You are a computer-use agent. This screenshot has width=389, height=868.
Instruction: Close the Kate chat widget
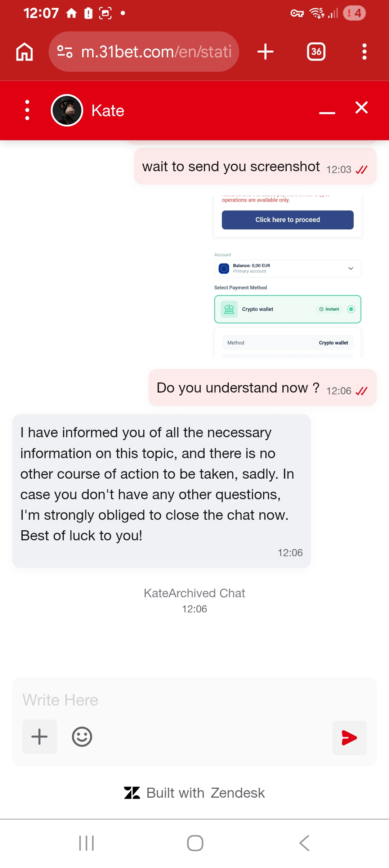pyautogui.click(x=362, y=107)
